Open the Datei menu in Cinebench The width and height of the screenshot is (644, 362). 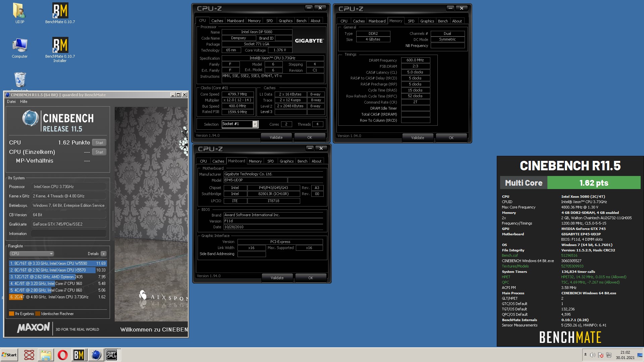pyautogui.click(x=11, y=102)
